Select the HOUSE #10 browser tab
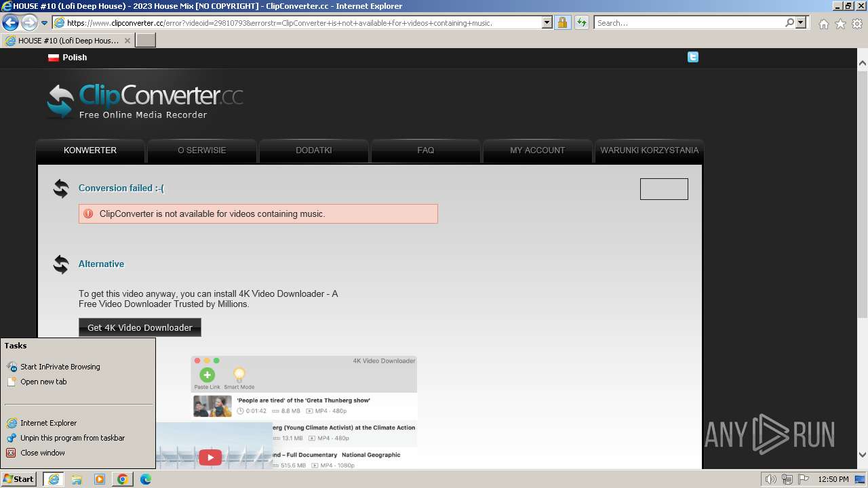The height and width of the screenshot is (488, 868). coord(68,41)
